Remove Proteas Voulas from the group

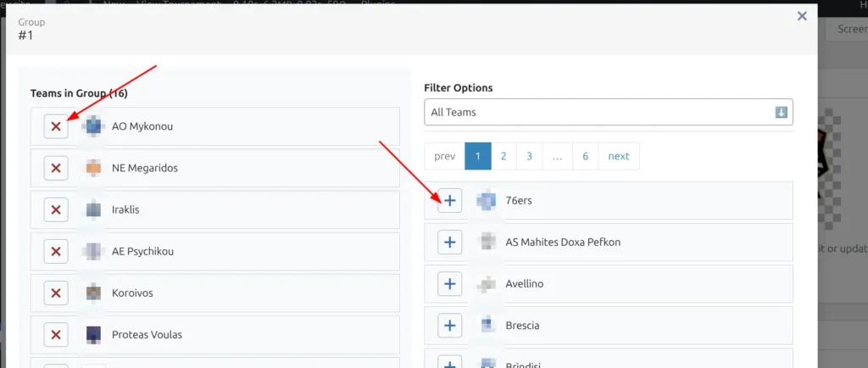point(56,334)
